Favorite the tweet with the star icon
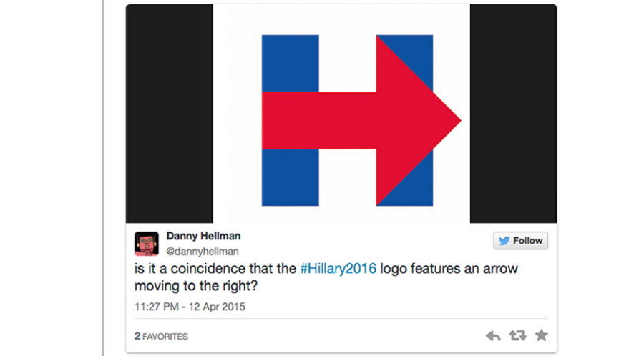The image size is (644, 356). tap(541, 335)
